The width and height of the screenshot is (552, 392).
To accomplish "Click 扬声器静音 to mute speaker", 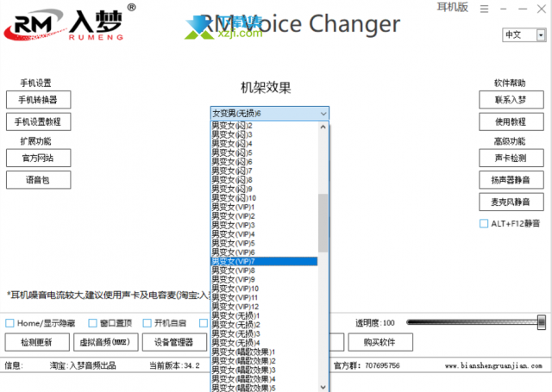I will pyautogui.click(x=511, y=180).
